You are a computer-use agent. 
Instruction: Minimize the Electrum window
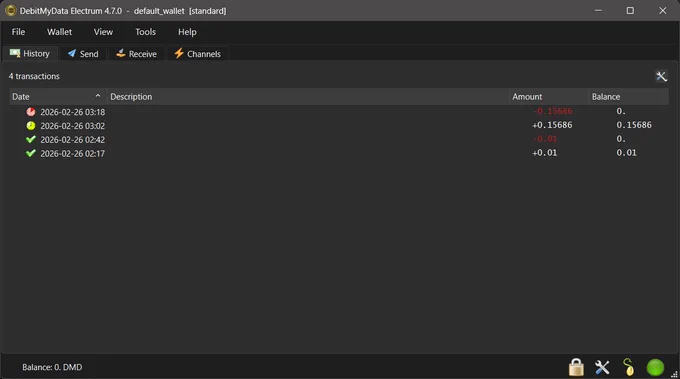pyautogui.click(x=598, y=10)
